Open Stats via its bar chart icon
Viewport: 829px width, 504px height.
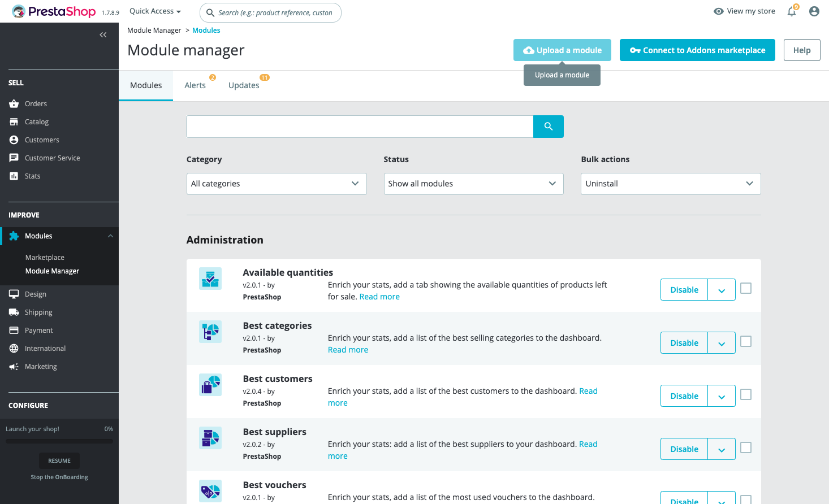(14, 176)
